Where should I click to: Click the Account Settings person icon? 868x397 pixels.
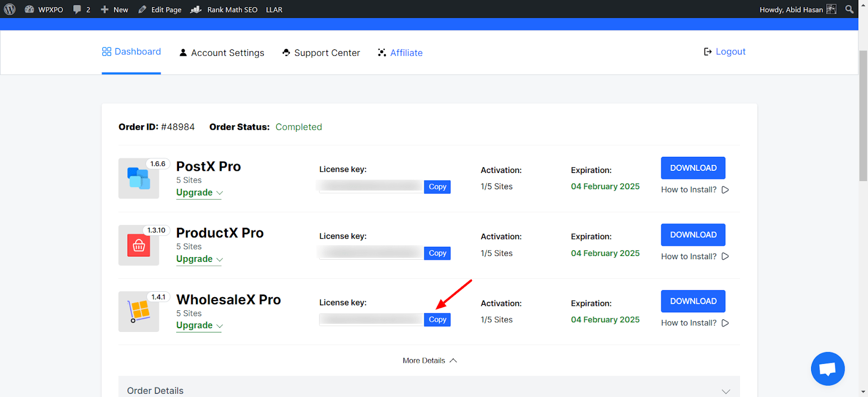pyautogui.click(x=183, y=53)
